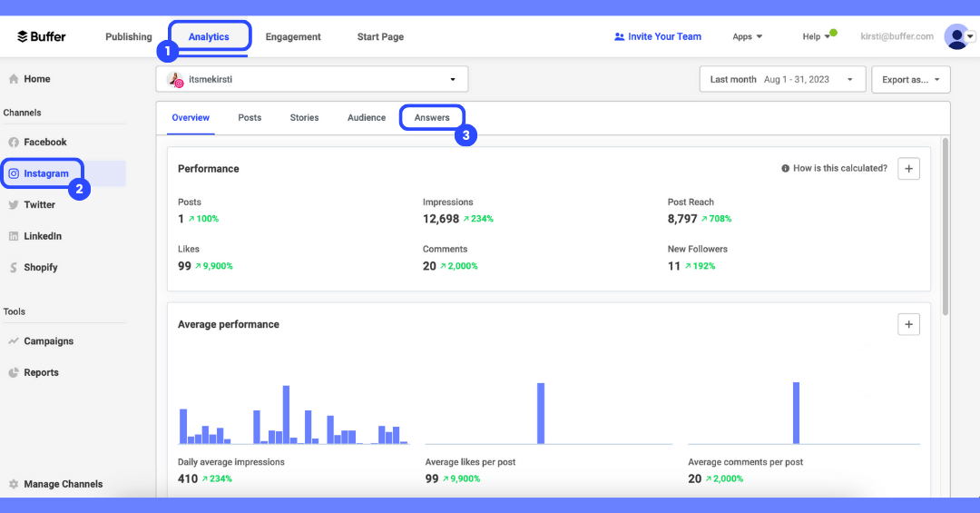Go to the Engagement tab
The width and height of the screenshot is (980, 513).
[x=293, y=37]
